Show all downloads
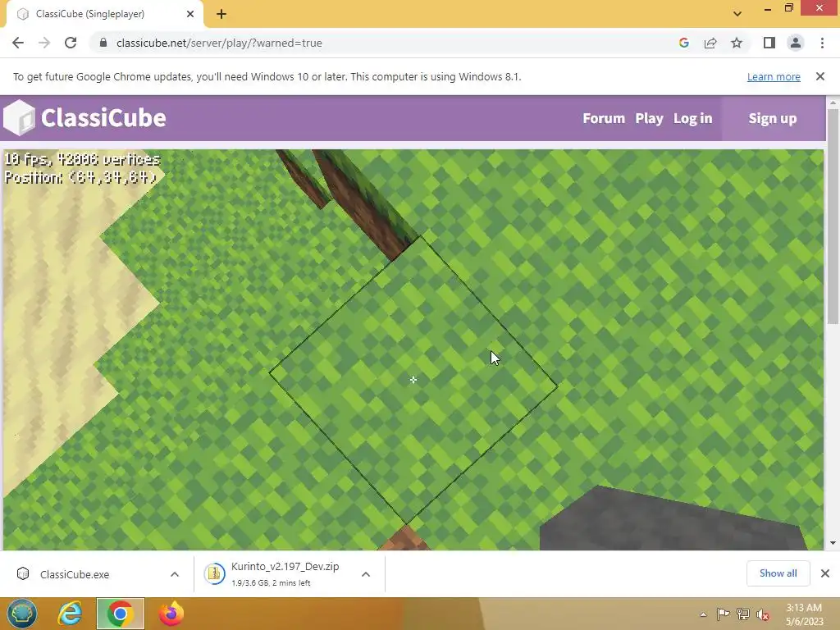 [778, 573]
